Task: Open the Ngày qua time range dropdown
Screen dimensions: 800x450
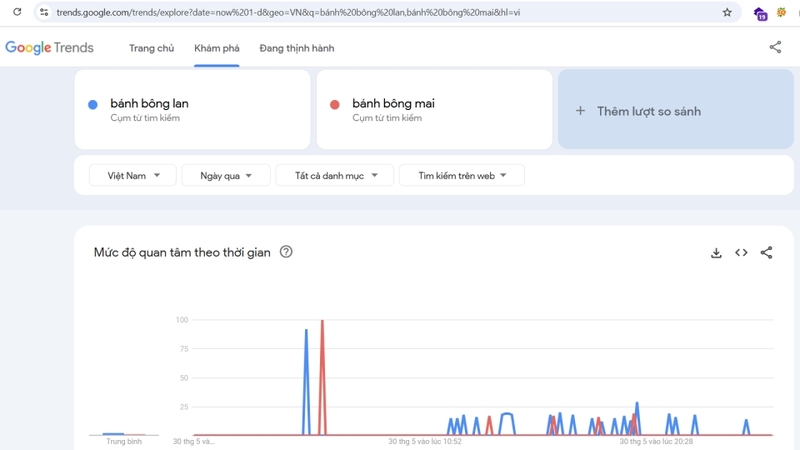Action: pyautogui.click(x=225, y=176)
